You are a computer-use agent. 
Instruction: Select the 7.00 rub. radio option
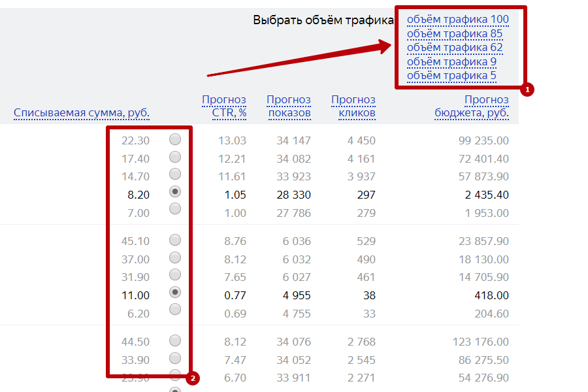coord(174,209)
